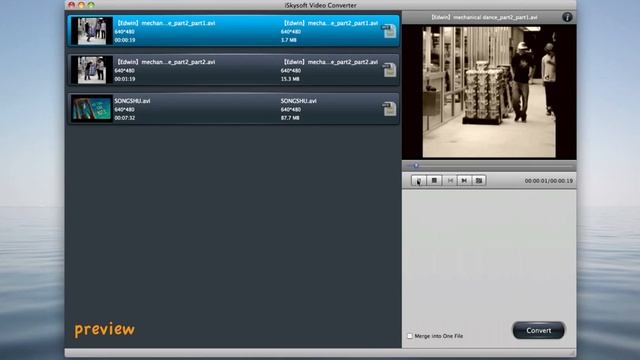The image size is (640, 360).
Task: Select thumbnail of mechanical dance part1 video
Action: [92, 31]
